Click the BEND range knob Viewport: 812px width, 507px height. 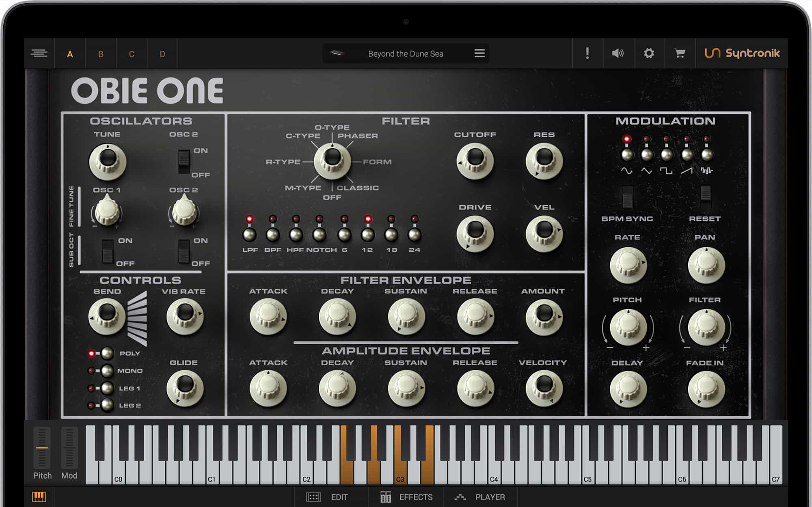(x=107, y=316)
